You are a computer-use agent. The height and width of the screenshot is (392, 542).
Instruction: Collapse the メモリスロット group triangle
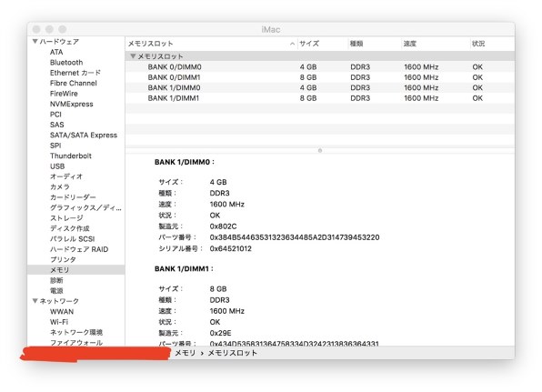click(x=133, y=56)
